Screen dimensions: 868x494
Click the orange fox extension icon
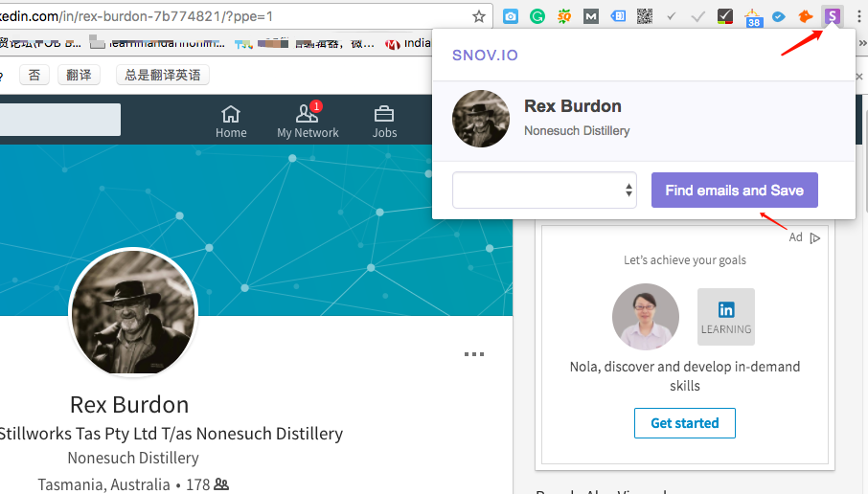806,16
